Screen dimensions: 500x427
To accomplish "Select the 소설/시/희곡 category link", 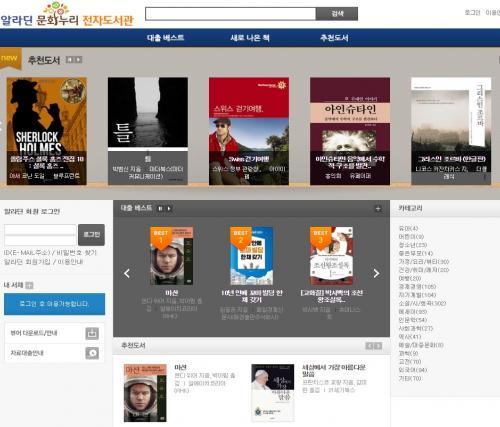I will (422, 303).
